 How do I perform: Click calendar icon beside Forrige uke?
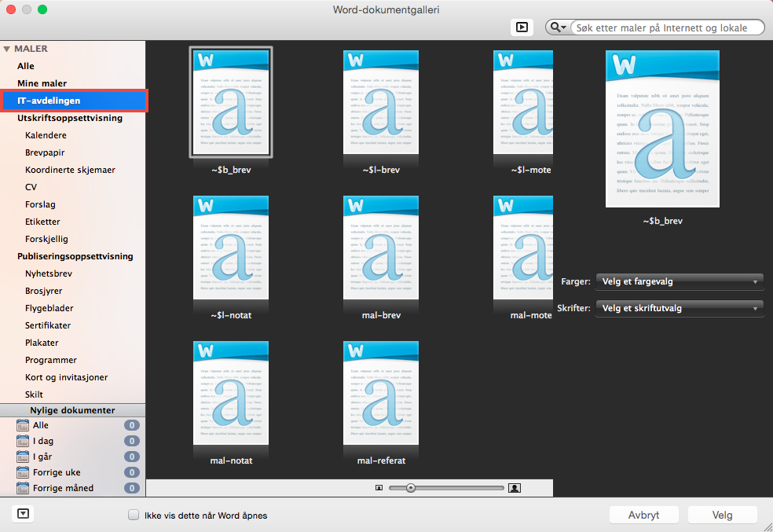point(23,472)
